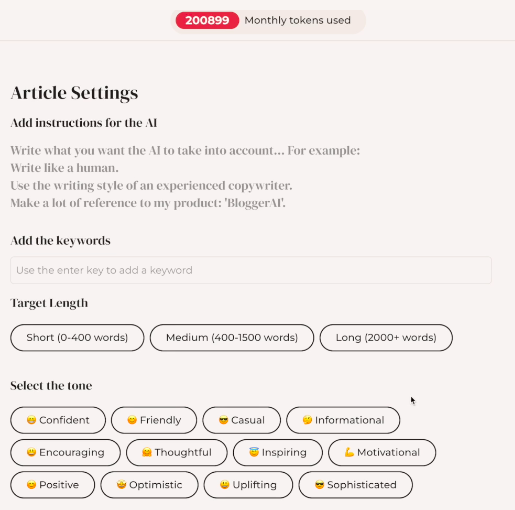Select the Optimistic tone option
The width and height of the screenshot is (515, 510).
149,485
